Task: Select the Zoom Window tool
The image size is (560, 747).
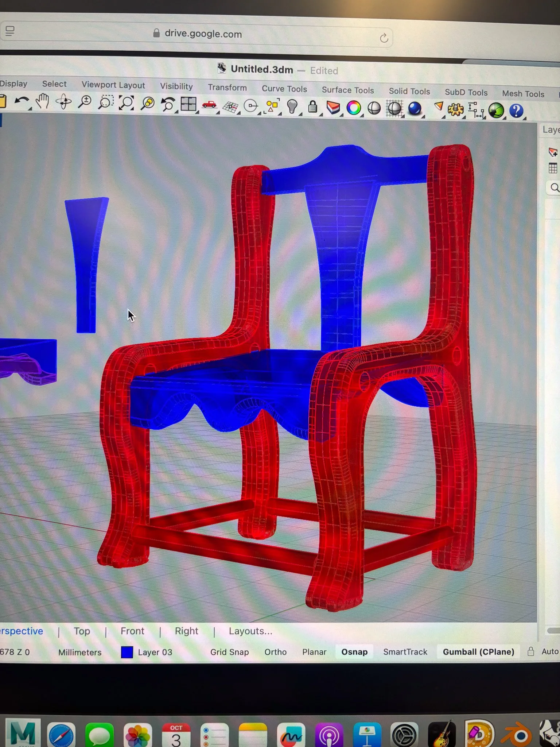Action: tap(106, 102)
